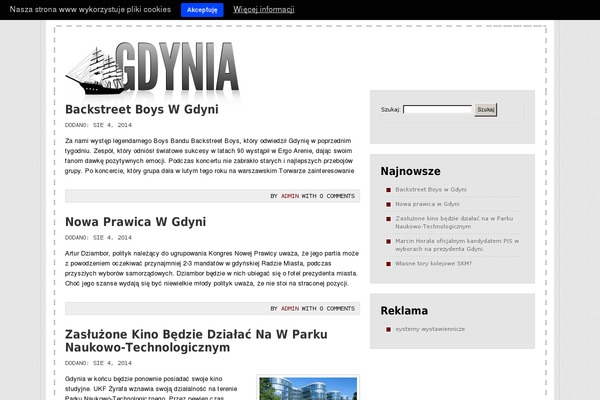The image size is (600, 400).
Task: Click ADMIN author under Backstreet Boys post
Action: click(x=290, y=196)
